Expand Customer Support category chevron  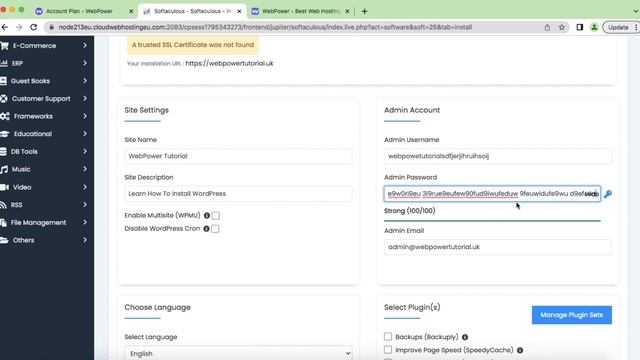(85, 98)
